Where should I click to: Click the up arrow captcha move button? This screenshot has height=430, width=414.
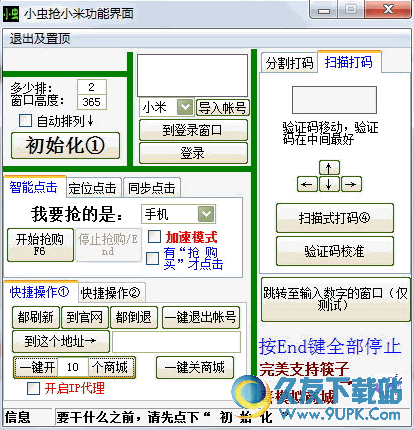click(x=329, y=167)
